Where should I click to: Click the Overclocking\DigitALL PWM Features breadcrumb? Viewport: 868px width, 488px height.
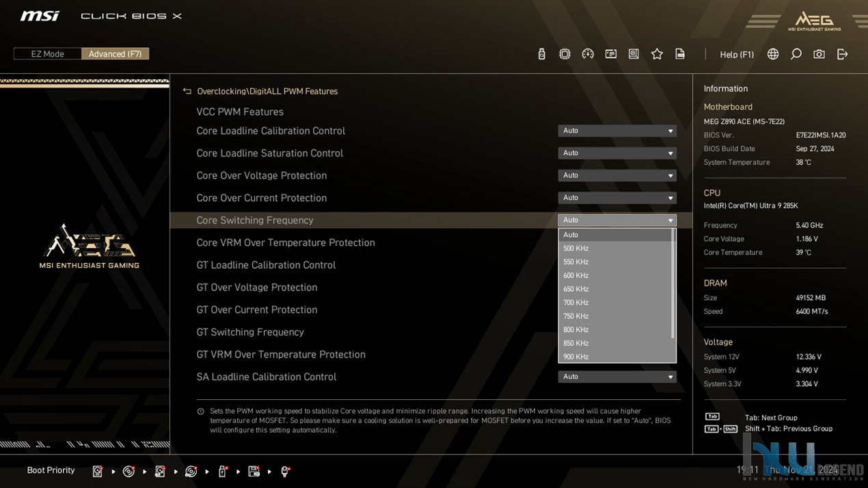tap(267, 91)
